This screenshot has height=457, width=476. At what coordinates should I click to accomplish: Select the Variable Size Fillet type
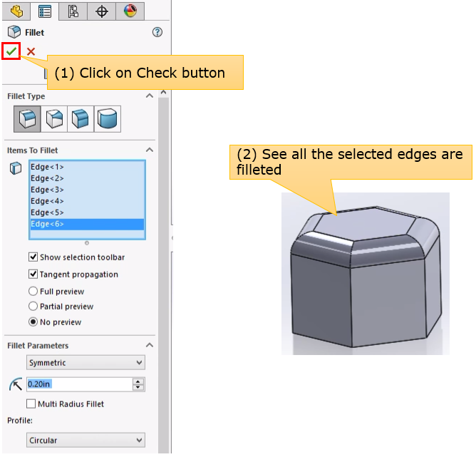tap(54, 119)
